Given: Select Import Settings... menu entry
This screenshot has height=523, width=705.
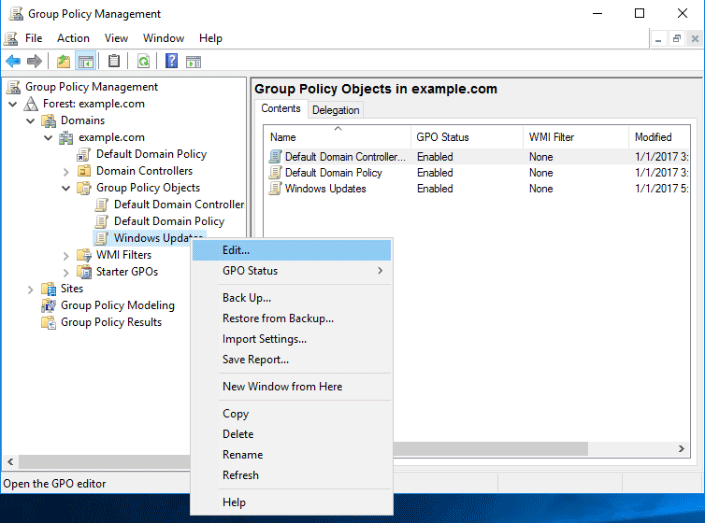Looking at the screenshot, I should coord(291,339).
